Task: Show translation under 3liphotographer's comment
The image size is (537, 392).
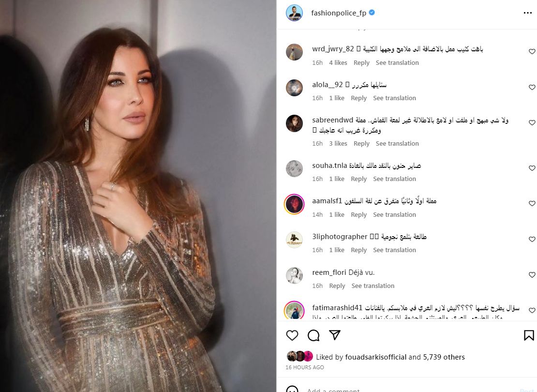Action: point(395,250)
